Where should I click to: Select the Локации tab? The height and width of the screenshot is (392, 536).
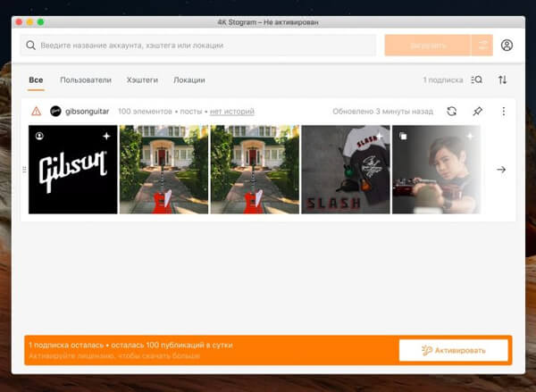pos(188,80)
